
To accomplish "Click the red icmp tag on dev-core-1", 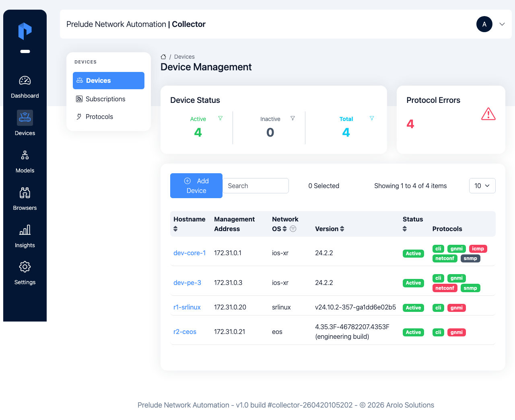I will (478, 249).
